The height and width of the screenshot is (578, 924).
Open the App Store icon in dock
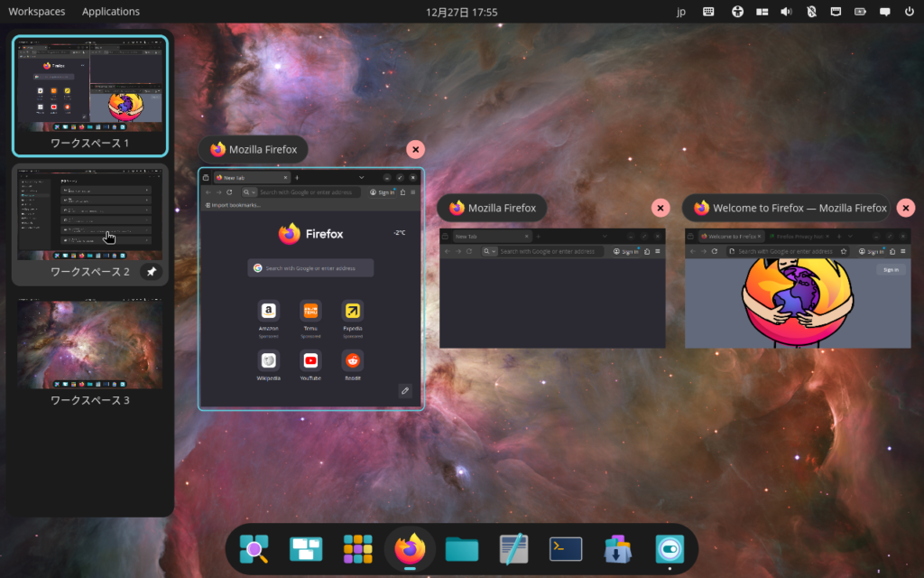pos(617,549)
